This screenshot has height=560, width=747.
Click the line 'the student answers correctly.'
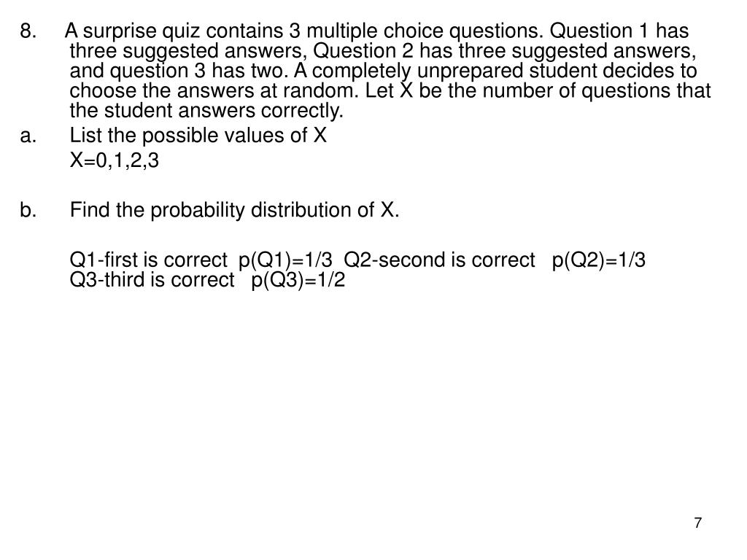(x=206, y=111)
